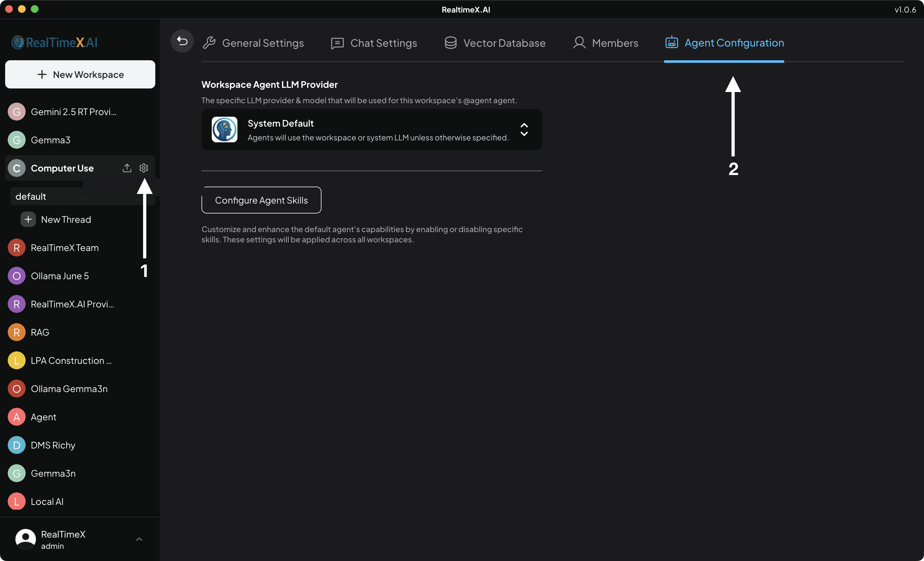
Task: Click the plus icon next to New Thread
Action: (28, 219)
